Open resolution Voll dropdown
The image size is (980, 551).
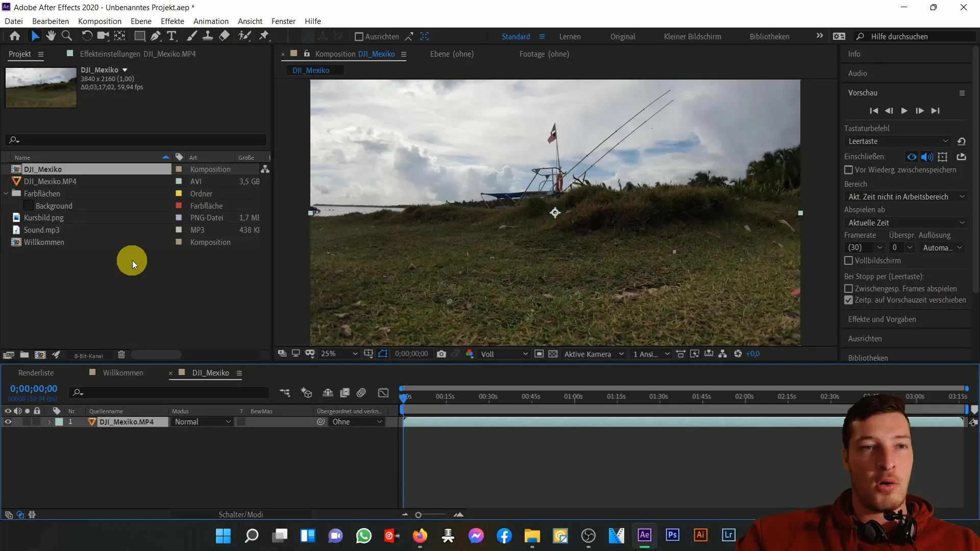click(x=504, y=354)
